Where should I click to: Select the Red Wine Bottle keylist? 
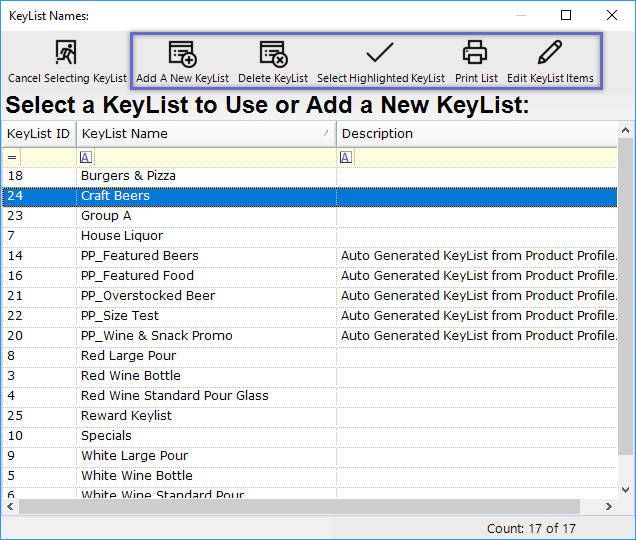(131, 376)
